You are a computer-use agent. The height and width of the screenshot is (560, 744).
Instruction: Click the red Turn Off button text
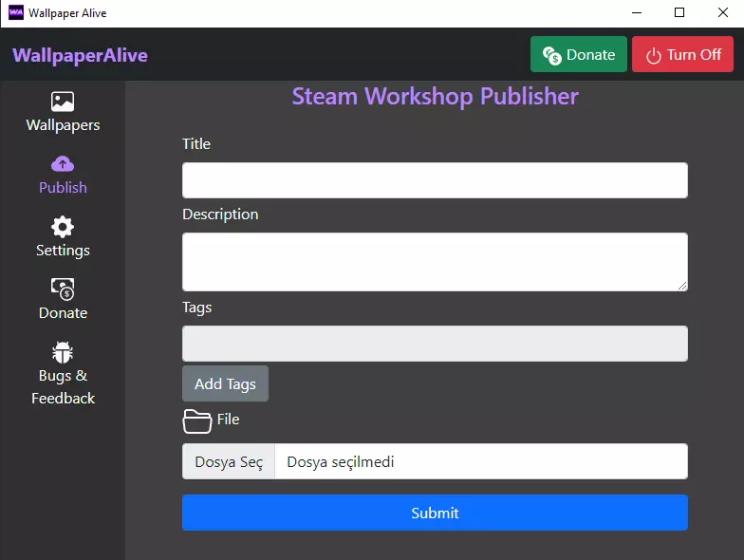tap(695, 55)
